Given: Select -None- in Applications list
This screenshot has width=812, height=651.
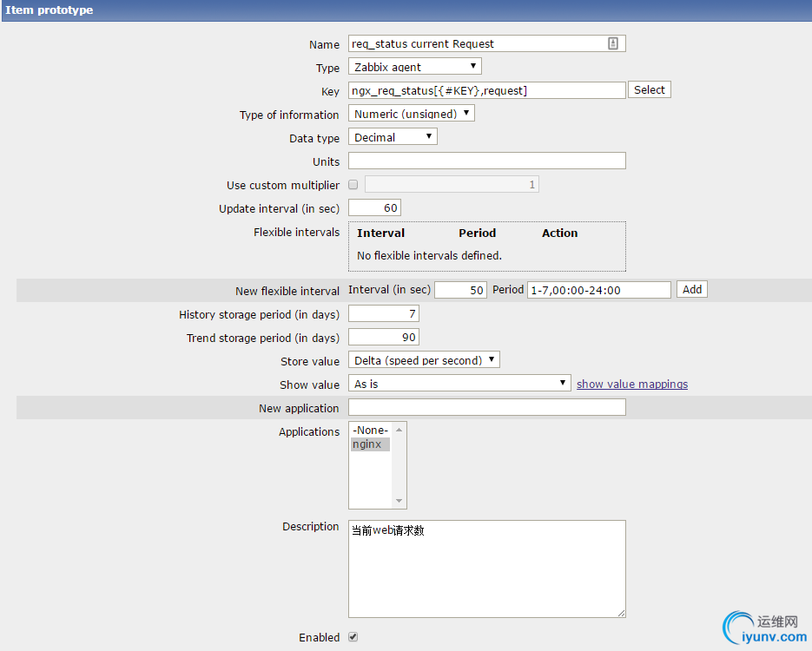Looking at the screenshot, I should [x=370, y=430].
